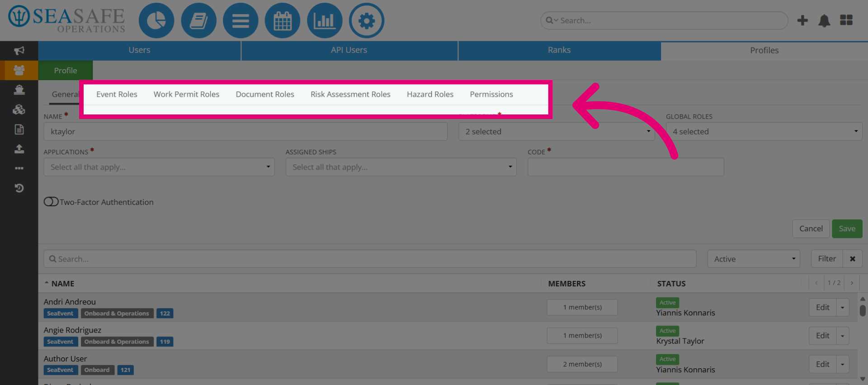Open the Active status filter dropdown
The height and width of the screenshot is (385, 868).
click(754, 259)
